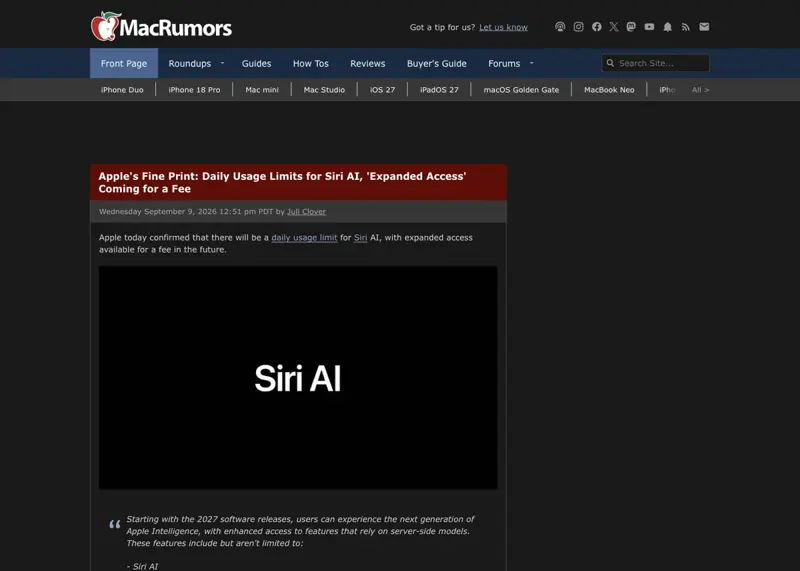Go to the Guides section
The image size is (800, 571).
[x=256, y=63]
